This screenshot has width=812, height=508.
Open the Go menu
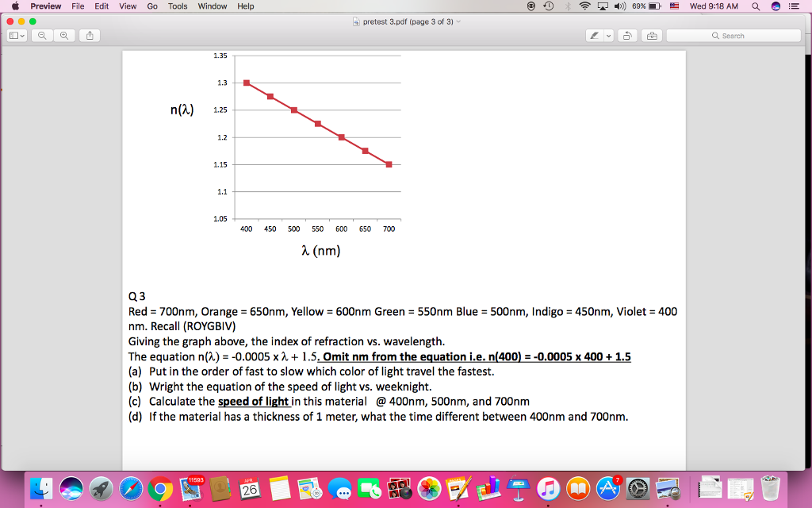[151, 6]
